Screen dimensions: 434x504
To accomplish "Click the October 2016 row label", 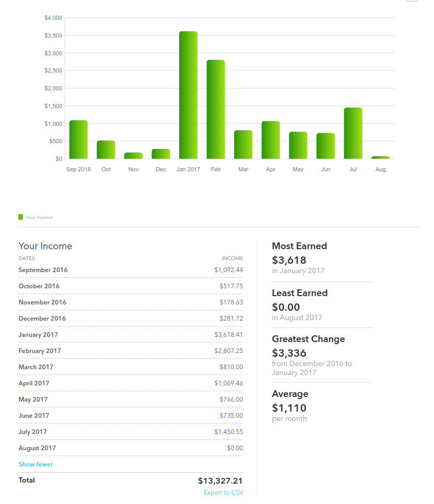I will coord(39,286).
